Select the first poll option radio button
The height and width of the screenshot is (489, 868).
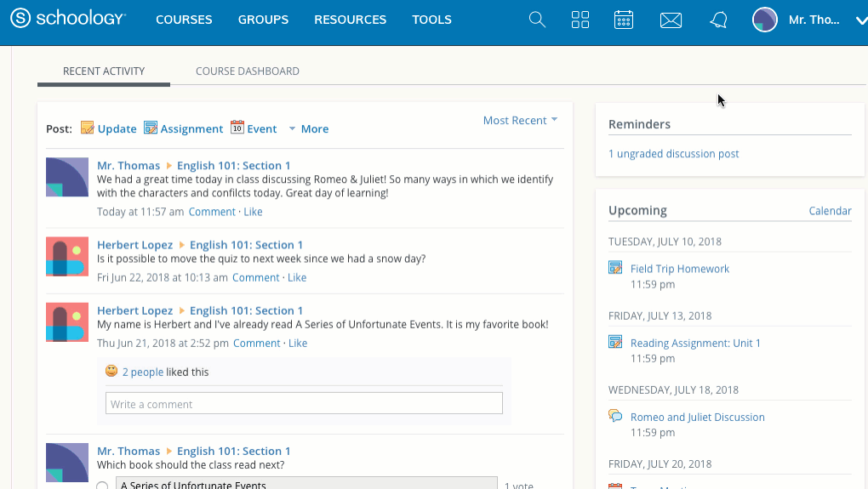(x=102, y=486)
